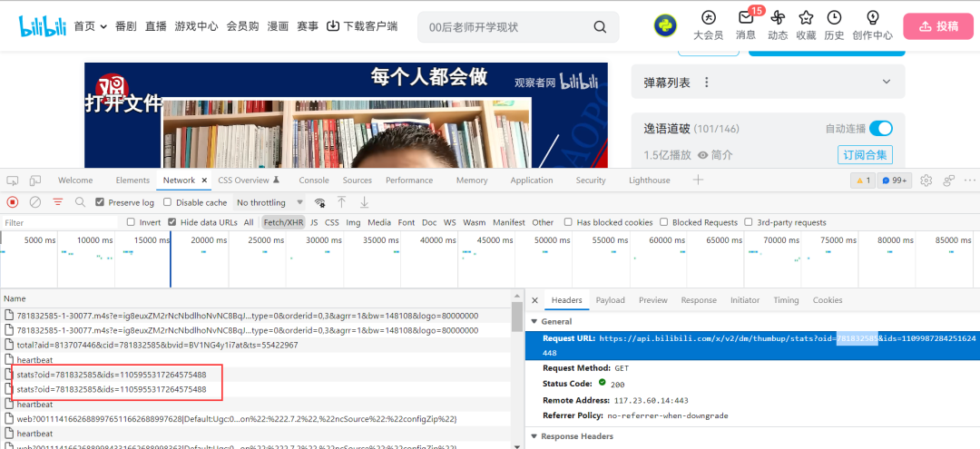Open the user avatar profile
This screenshot has height=449, width=980.
(x=666, y=25)
